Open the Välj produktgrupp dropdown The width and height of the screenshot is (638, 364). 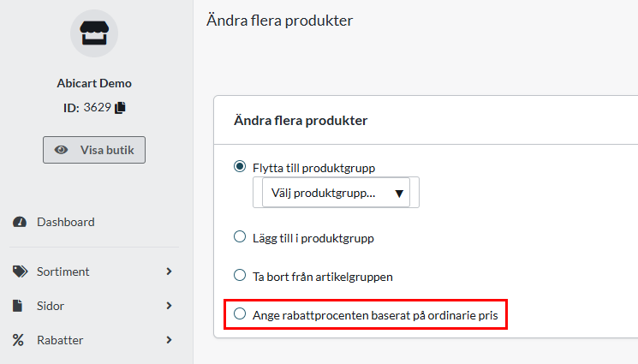pos(336,193)
